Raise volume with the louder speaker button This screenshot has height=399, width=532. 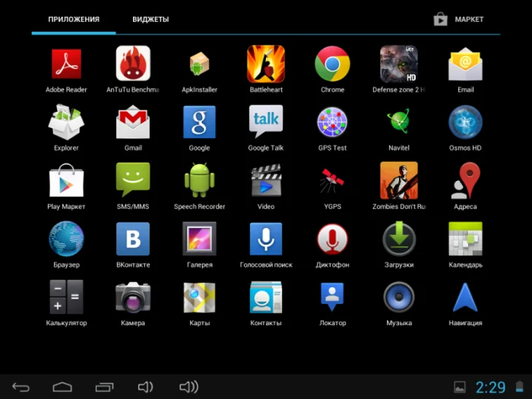pyautogui.click(x=189, y=387)
